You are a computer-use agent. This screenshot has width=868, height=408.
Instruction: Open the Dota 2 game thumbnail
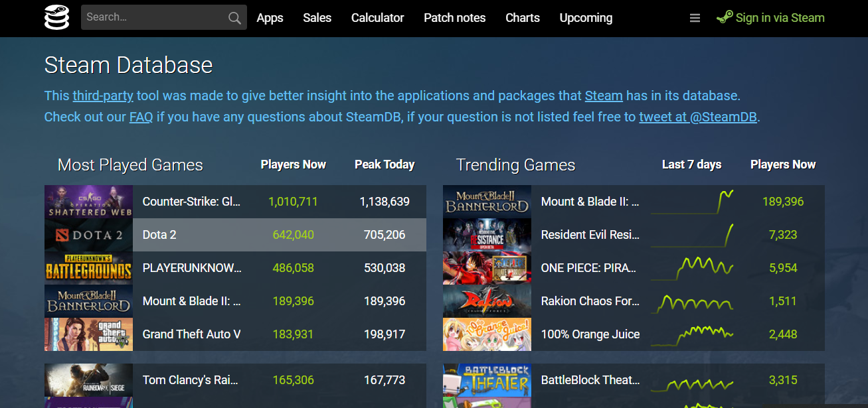(88, 235)
